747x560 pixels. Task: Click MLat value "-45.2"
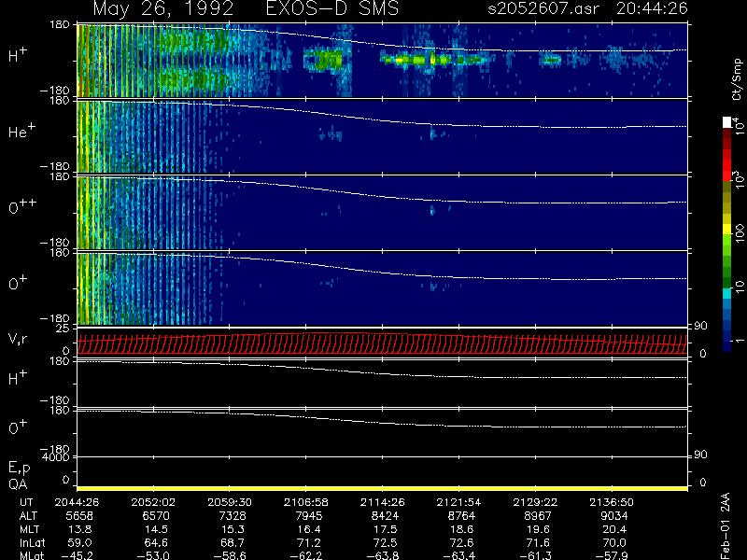(77, 555)
